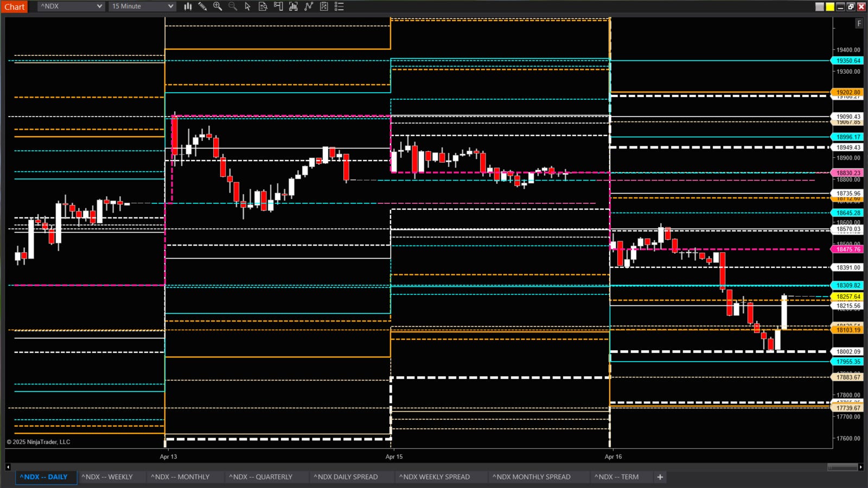Click the 18949.43 price marker

tap(847, 147)
